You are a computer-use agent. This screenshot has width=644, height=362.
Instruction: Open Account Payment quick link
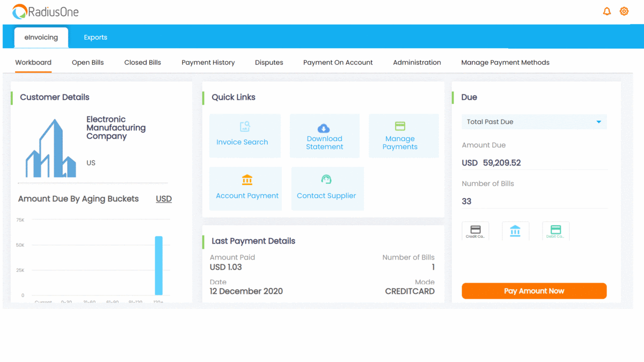[x=246, y=188]
